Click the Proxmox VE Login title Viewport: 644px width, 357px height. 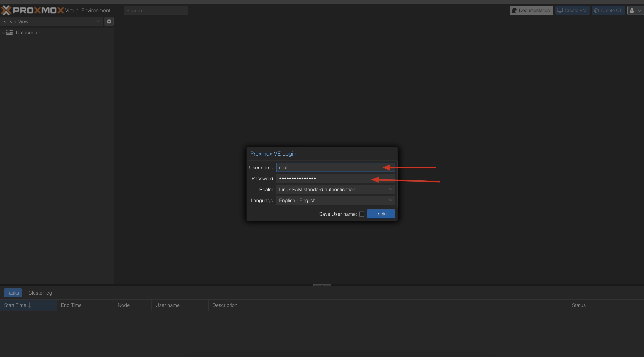click(x=273, y=154)
